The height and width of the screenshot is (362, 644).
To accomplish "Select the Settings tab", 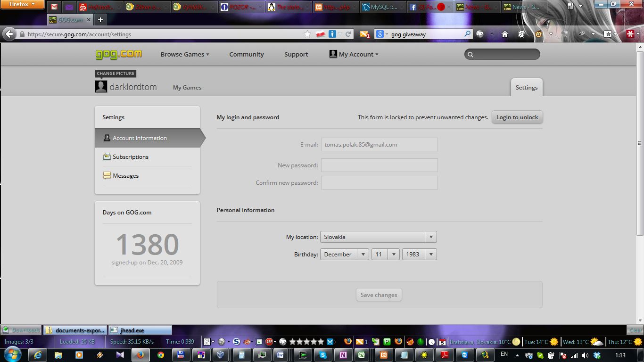I will tap(527, 87).
